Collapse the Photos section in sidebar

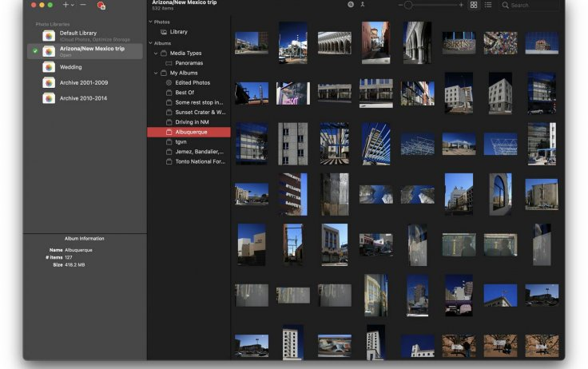click(x=150, y=22)
